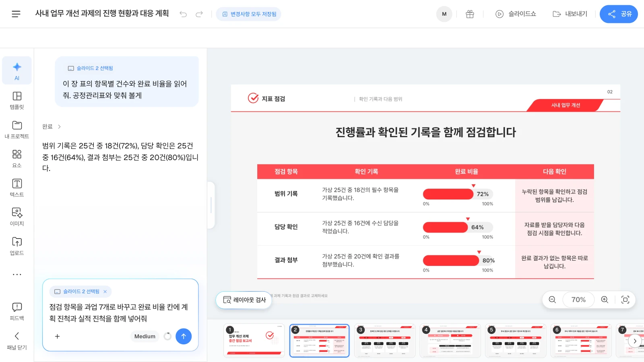Collapse panel with 패널 닫기
The height and width of the screenshot is (362, 644).
point(17,341)
